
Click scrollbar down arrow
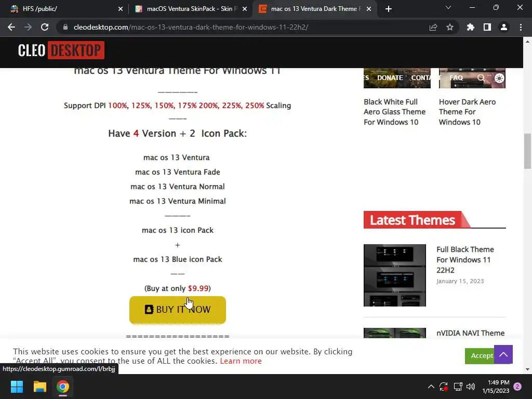[527, 369]
